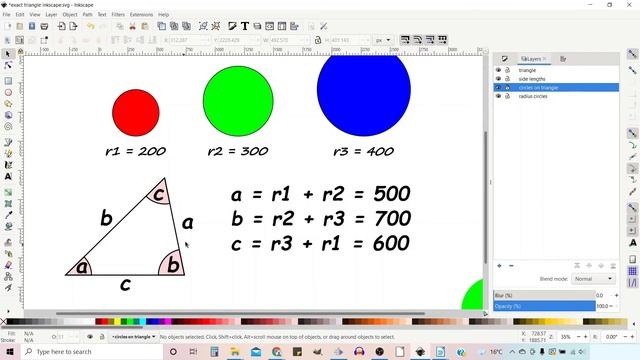The image size is (640, 360).
Task: Toggle the width-height lock icon
Action: pyautogui.click(x=318, y=40)
